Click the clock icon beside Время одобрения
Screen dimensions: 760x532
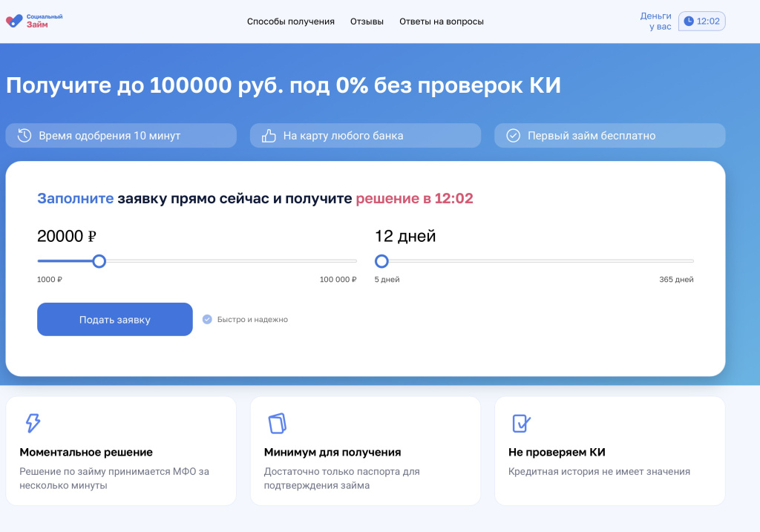(23, 135)
